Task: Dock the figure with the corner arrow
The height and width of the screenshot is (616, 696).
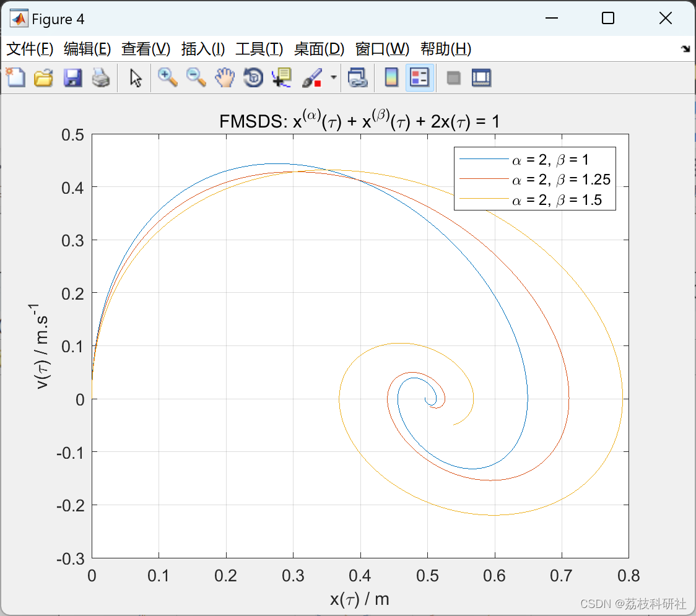Action: pos(686,49)
